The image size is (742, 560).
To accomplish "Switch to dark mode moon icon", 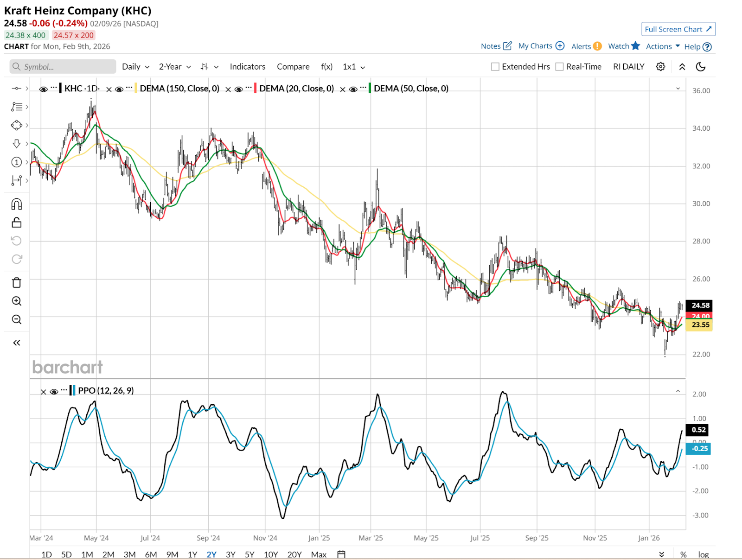I will (x=701, y=67).
